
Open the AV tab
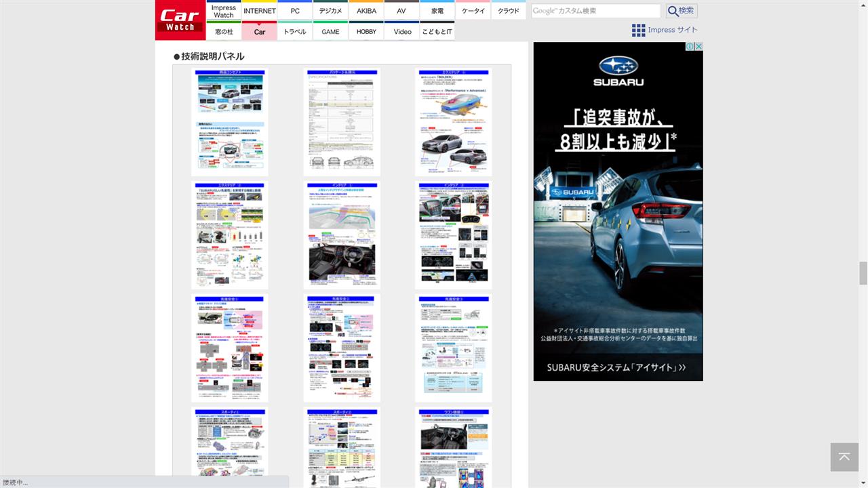(401, 11)
